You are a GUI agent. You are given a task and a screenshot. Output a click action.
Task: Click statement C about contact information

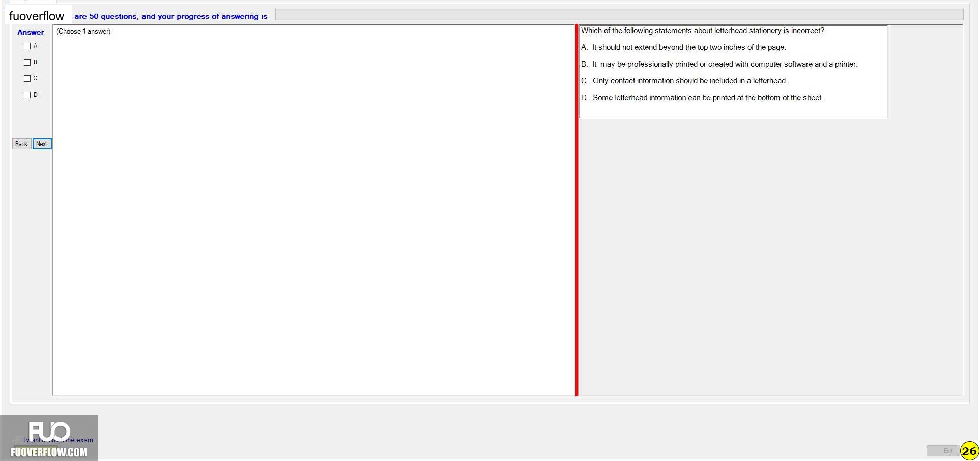point(684,81)
